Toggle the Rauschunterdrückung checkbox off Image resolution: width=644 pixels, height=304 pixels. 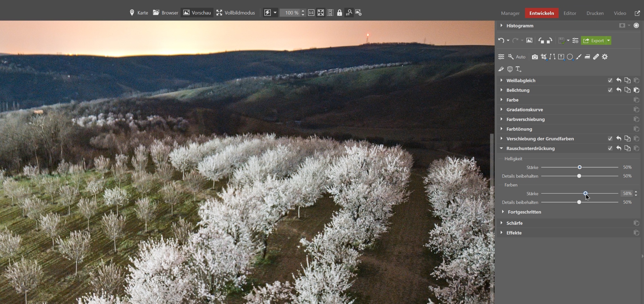pyautogui.click(x=610, y=148)
